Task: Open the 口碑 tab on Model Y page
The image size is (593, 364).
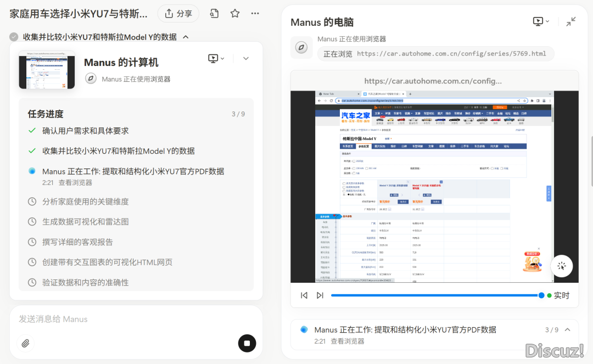Action: point(404,146)
